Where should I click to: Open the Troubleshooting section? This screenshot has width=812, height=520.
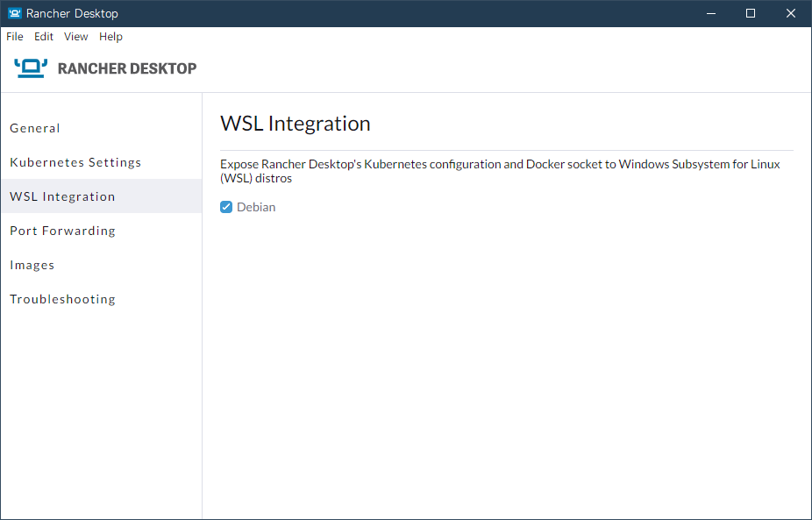click(x=62, y=299)
